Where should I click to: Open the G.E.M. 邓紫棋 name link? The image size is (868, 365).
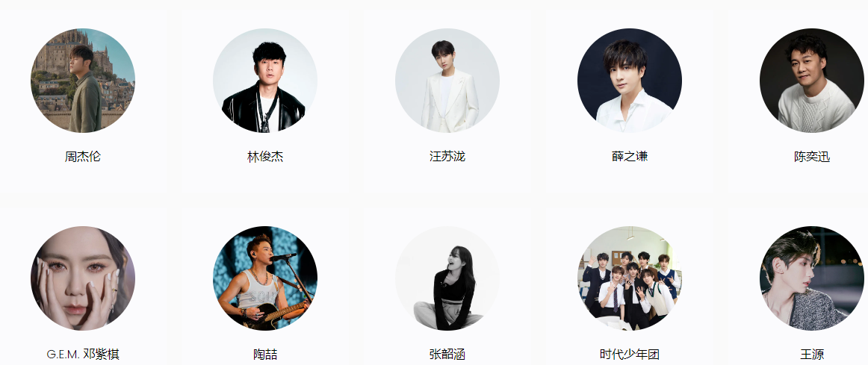82,354
